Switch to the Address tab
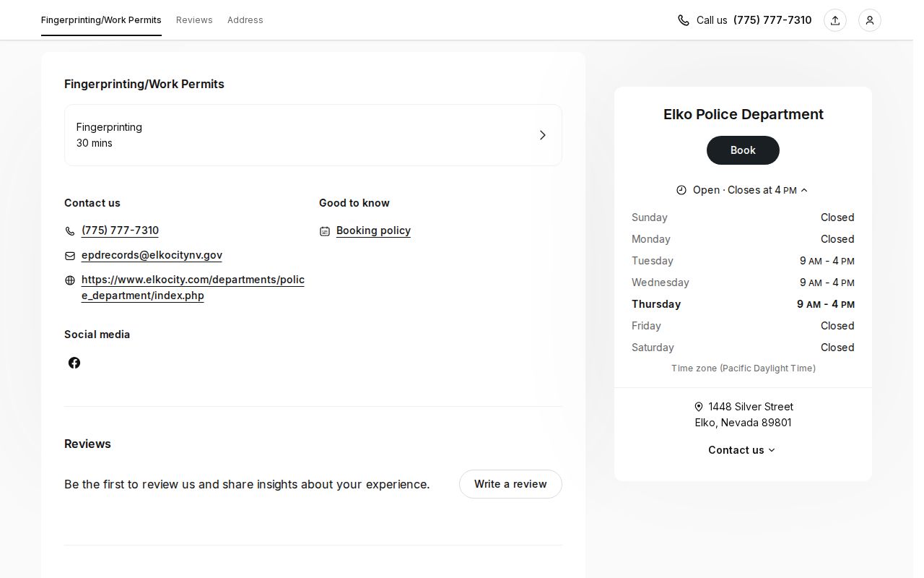This screenshot has height=578, width=924. [245, 20]
